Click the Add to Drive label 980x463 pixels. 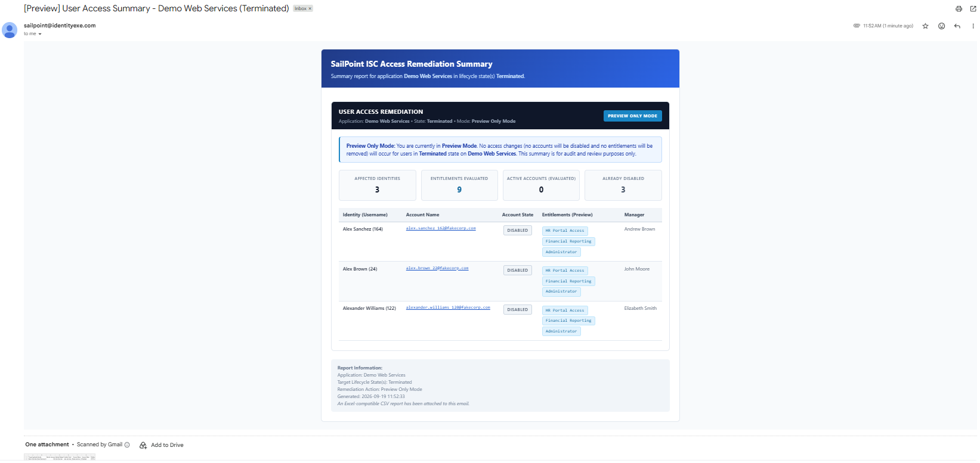coord(167,445)
